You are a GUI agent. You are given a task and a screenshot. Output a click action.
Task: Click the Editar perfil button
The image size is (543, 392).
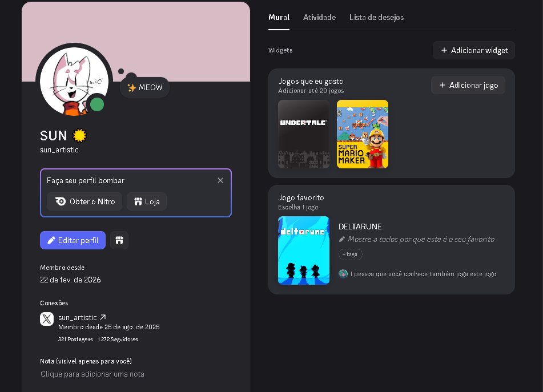[x=73, y=240]
